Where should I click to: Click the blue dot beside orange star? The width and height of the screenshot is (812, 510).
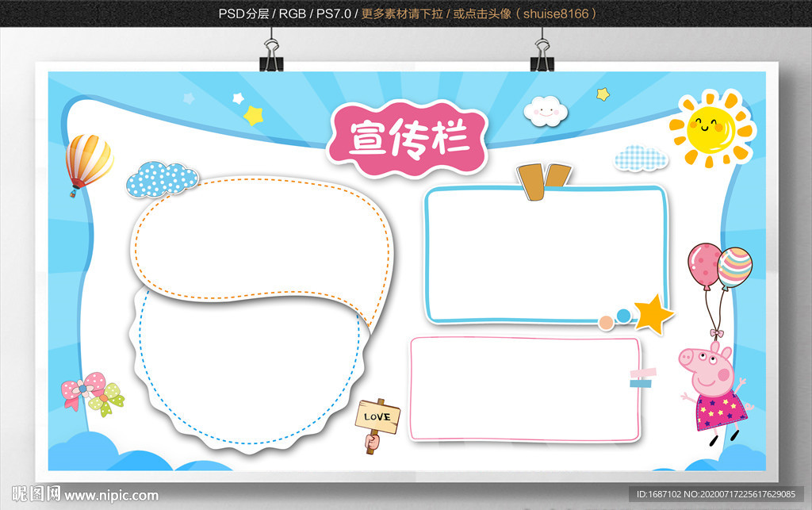(x=623, y=316)
